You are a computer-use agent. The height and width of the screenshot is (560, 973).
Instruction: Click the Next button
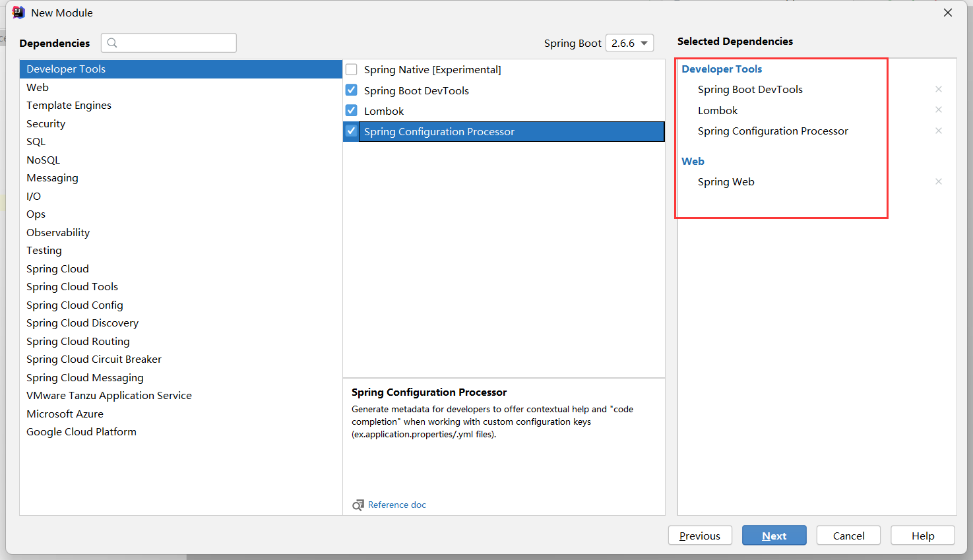[774, 536]
